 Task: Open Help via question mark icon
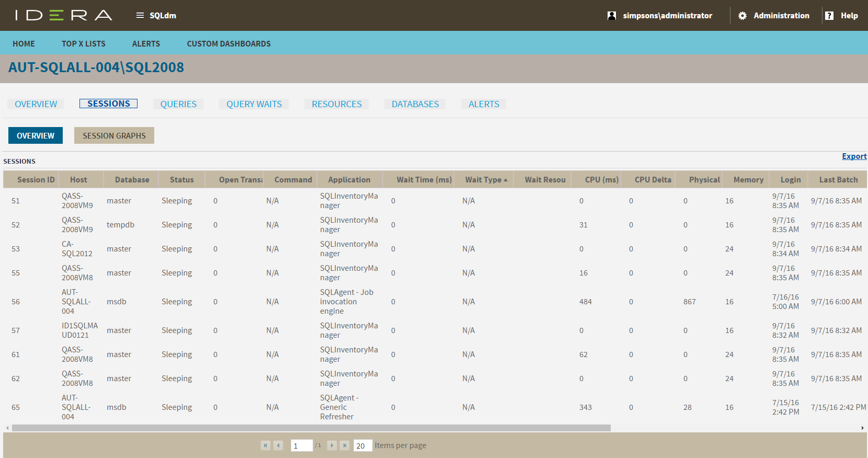click(x=829, y=16)
